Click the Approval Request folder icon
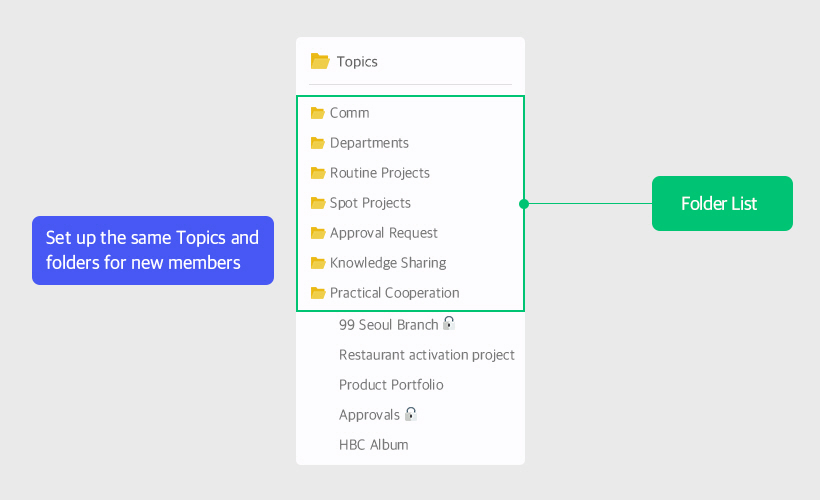 tap(317, 233)
